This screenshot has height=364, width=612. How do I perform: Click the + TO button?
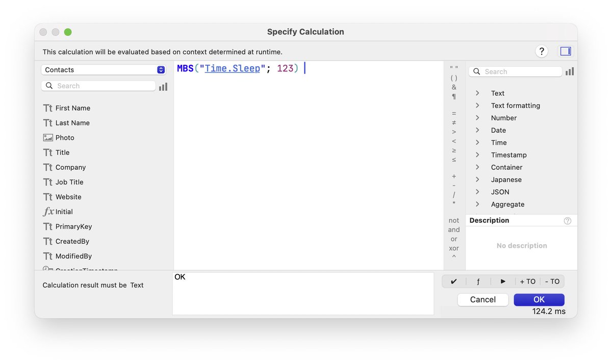528,281
